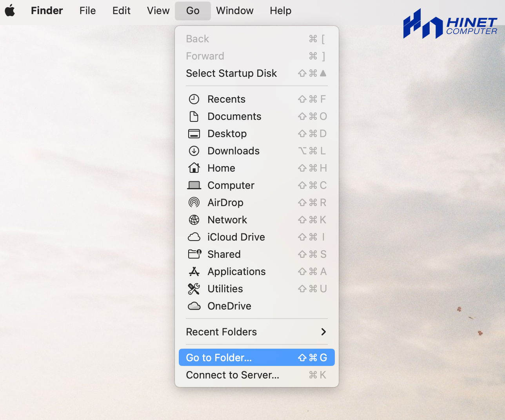Click the OneDrive cloud icon
Viewport: 505px width, 420px height.
[194, 306]
